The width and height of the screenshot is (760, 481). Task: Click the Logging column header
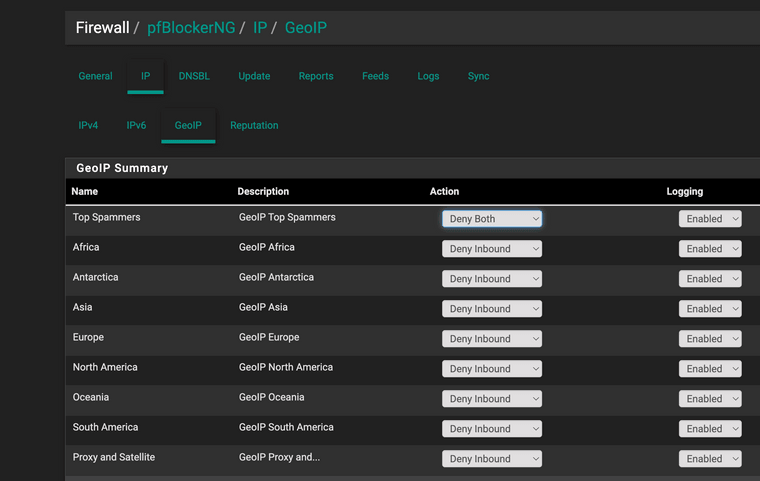click(684, 192)
